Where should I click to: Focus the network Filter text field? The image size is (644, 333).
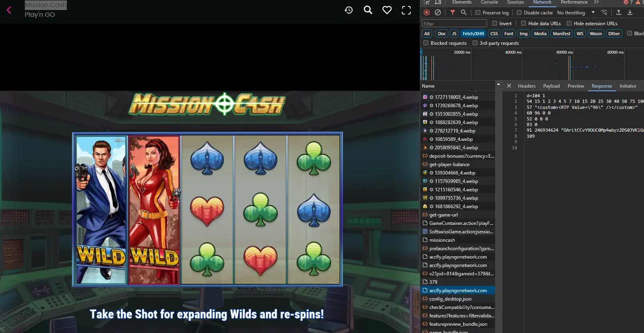[x=454, y=24]
